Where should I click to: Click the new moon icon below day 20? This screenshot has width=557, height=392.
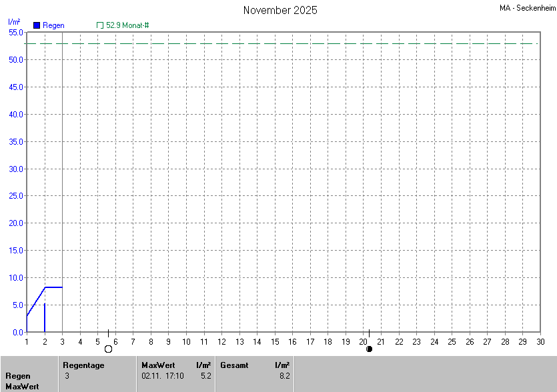(x=369, y=349)
